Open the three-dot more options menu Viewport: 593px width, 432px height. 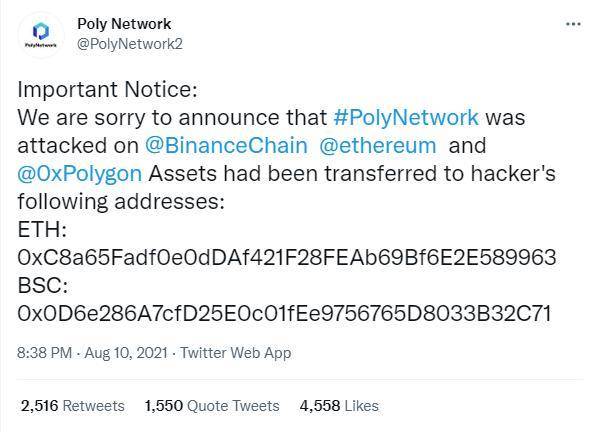[x=573, y=24]
